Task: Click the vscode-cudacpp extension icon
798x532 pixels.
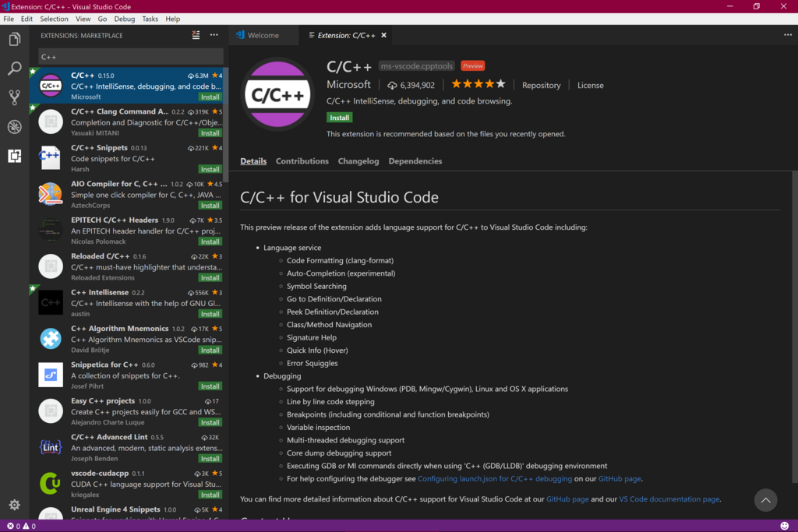Action: tap(51, 483)
